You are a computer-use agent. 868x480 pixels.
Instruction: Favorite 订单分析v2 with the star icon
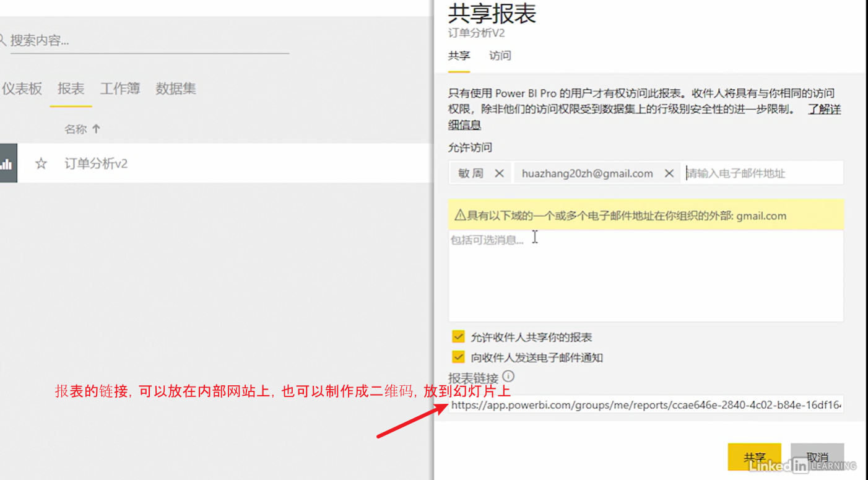[41, 164]
